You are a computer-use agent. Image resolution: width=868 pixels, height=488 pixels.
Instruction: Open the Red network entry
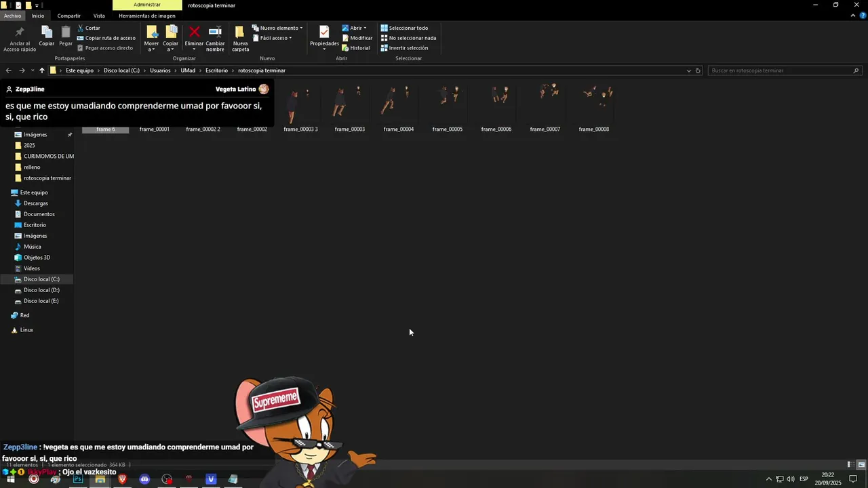24,315
